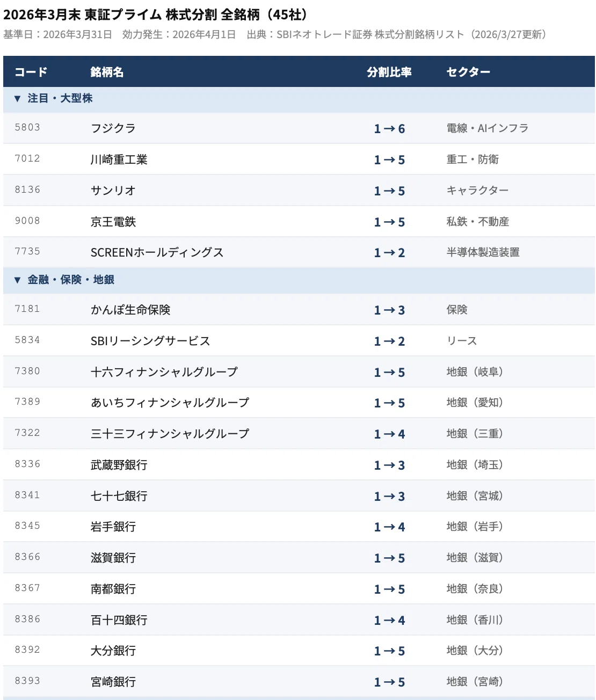Select the かんぽ生命保険 stock name
Viewport: 596px width, 700px height.
130,310
